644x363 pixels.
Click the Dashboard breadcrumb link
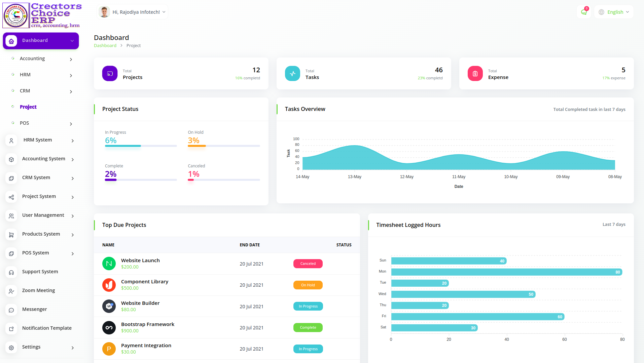pyautogui.click(x=105, y=46)
